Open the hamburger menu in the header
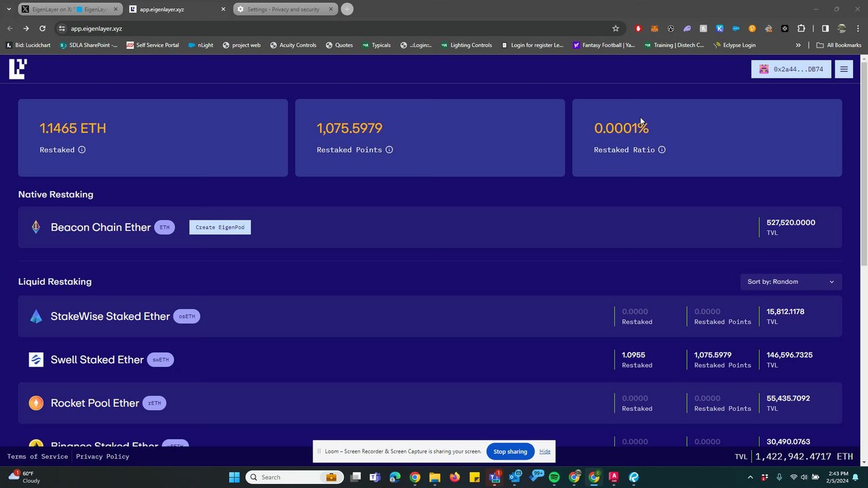Screen dimensions: 868x488 (x=844, y=69)
